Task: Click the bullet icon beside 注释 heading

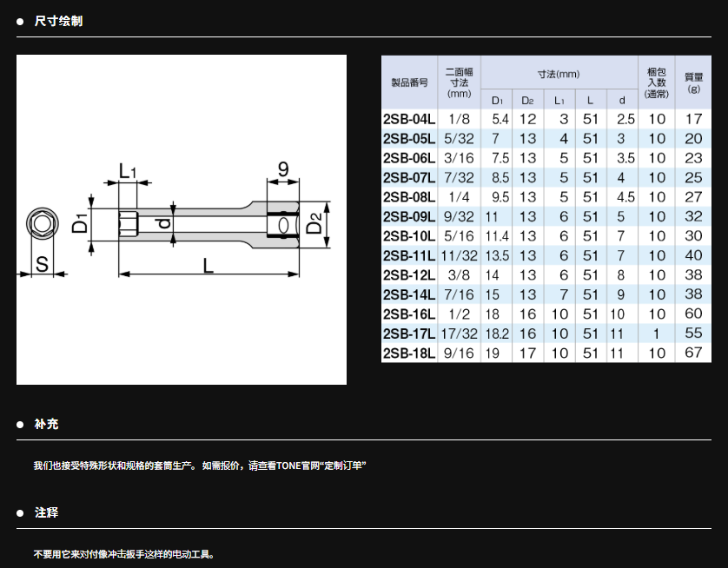Action: click(20, 513)
